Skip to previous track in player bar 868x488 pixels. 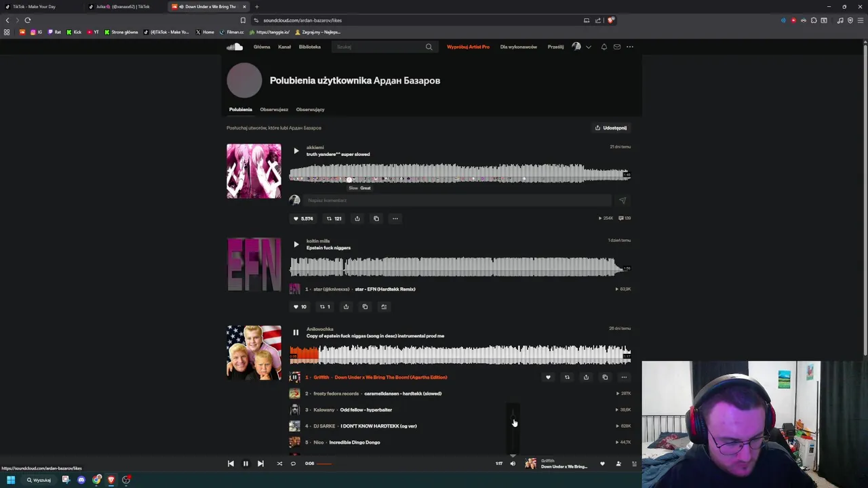[x=231, y=464]
